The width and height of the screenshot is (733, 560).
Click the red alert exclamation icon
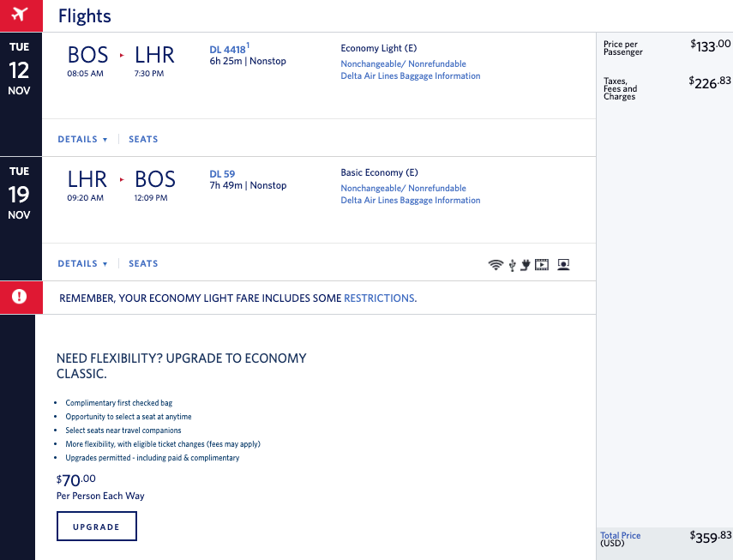click(19, 297)
